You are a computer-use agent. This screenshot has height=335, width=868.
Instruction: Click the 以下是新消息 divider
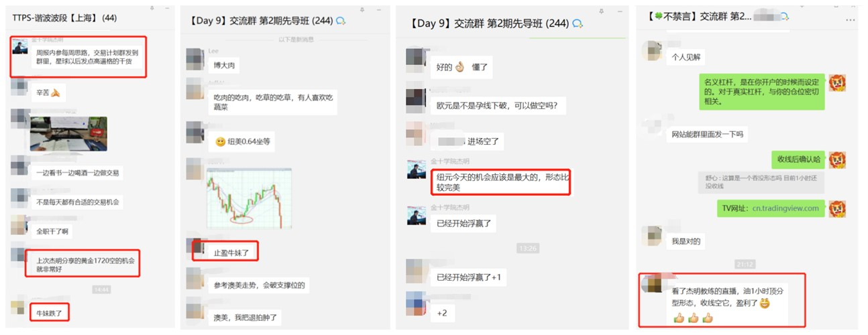click(296, 40)
